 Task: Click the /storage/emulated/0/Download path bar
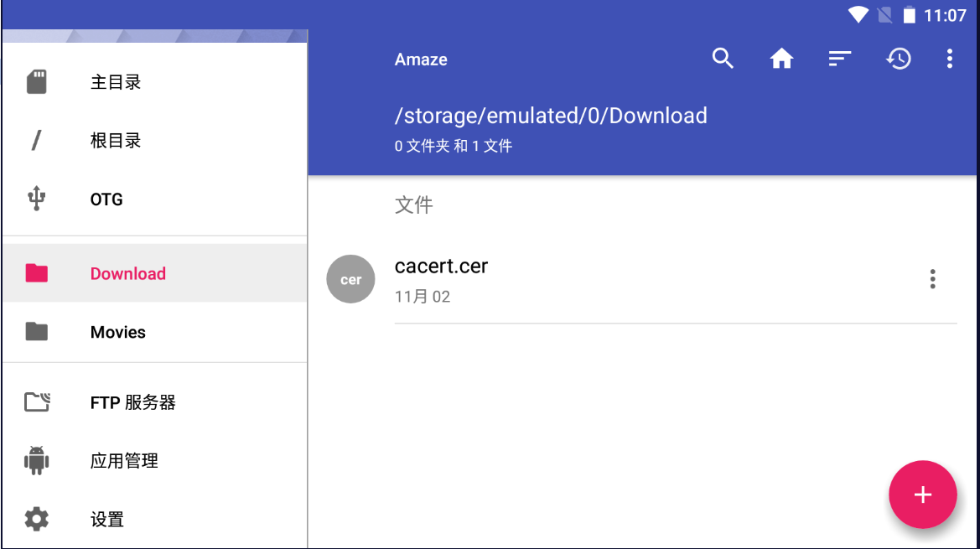551,116
